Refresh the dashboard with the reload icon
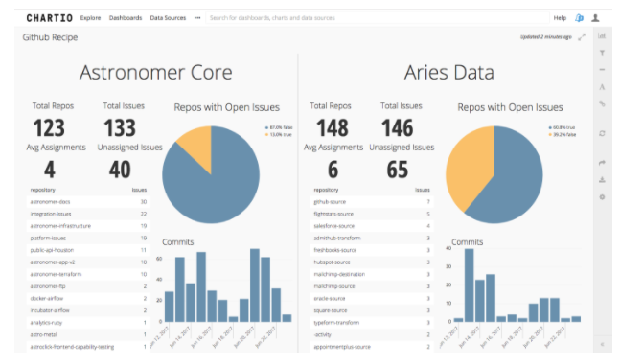Viewport: 621px width, 364px height. point(602,133)
